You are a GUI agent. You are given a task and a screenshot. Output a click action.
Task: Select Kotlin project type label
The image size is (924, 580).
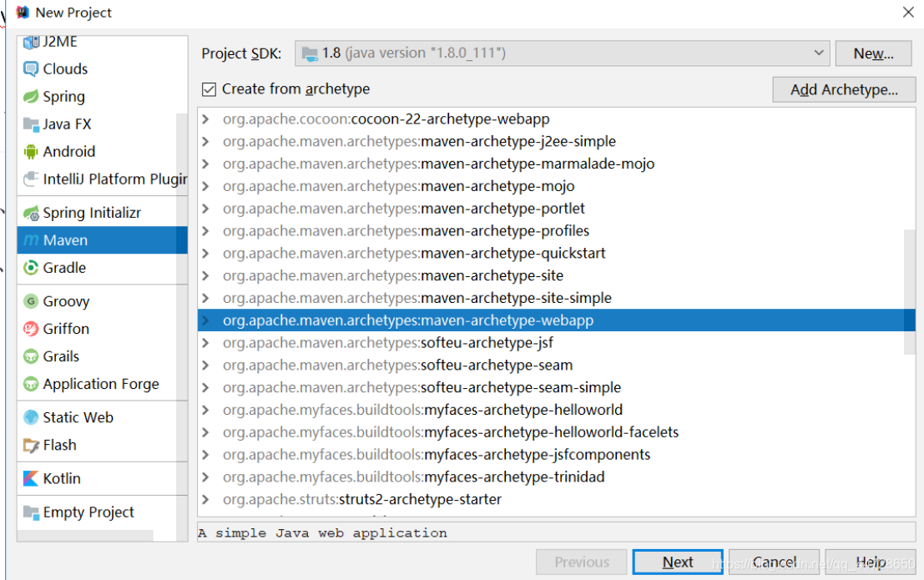pyautogui.click(x=62, y=478)
